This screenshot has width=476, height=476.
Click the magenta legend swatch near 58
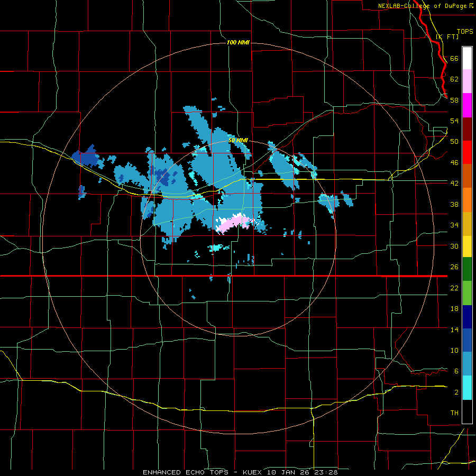coord(467,105)
